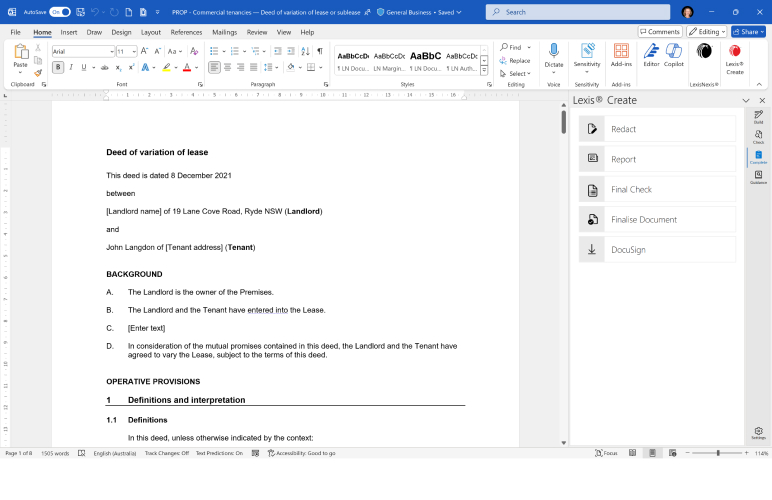Screen dimensions: 772x500
Task: Switch to the Mailings tab
Action: [x=224, y=32]
